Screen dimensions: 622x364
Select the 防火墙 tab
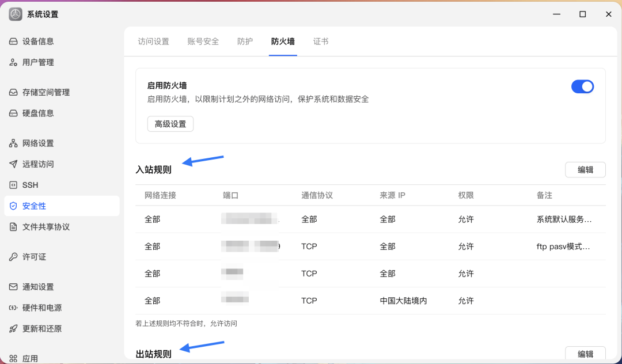click(x=283, y=41)
